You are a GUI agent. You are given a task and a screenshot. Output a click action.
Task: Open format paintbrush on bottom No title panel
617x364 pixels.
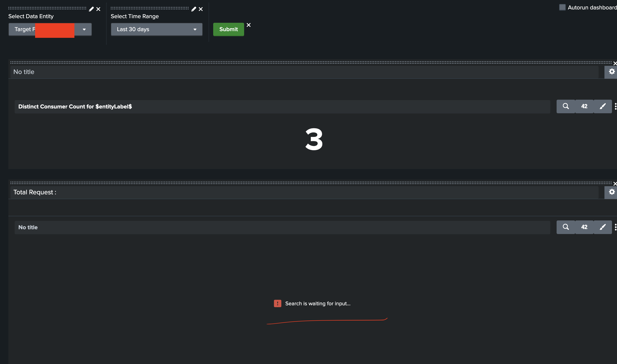tap(603, 227)
